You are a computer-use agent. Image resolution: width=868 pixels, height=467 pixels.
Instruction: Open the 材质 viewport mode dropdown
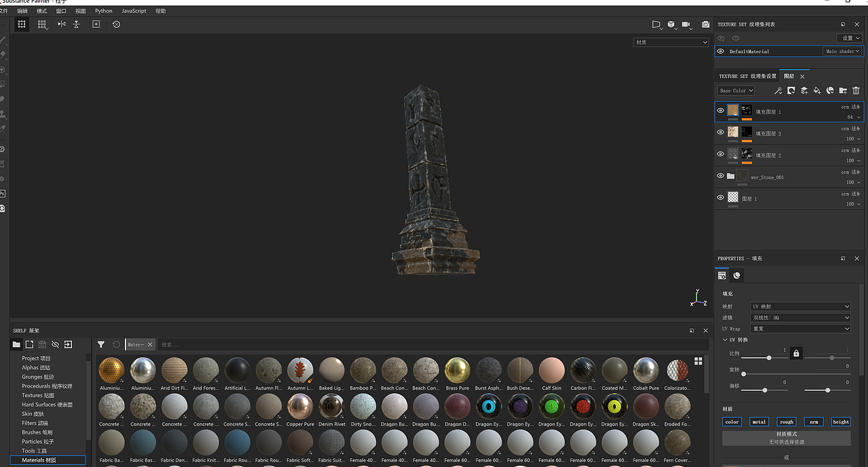coord(671,42)
